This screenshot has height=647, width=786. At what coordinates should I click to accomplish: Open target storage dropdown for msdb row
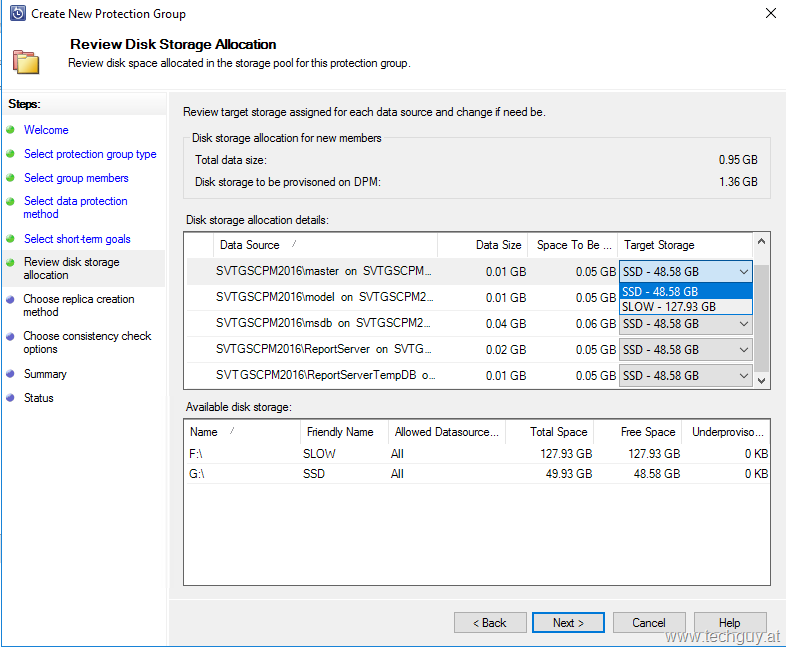tap(686, 324)
